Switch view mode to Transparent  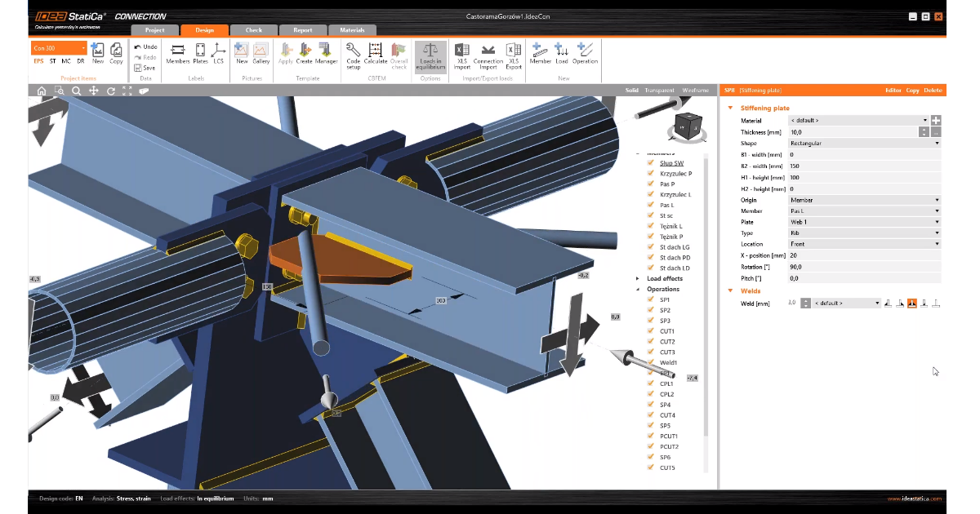[659, 91]
